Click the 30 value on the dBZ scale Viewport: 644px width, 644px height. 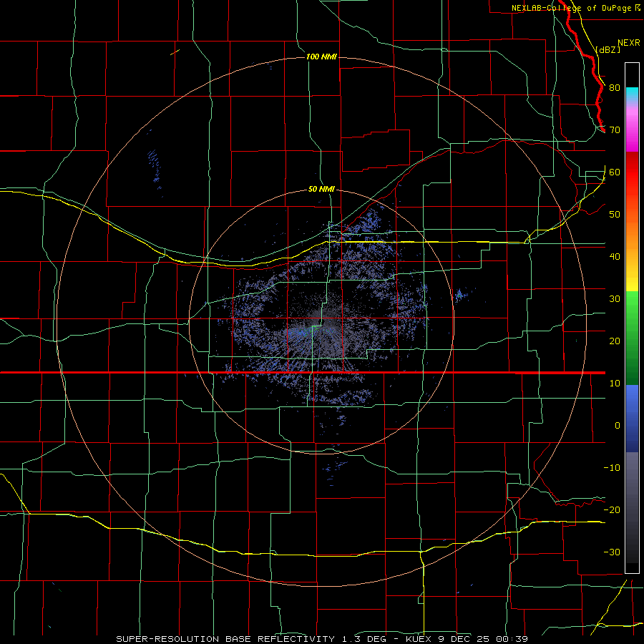[615, 299]
